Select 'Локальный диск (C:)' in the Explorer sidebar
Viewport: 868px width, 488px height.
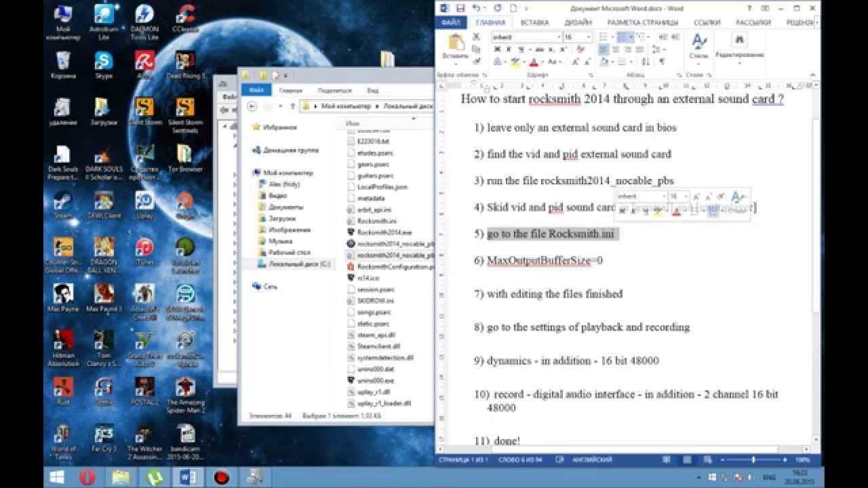pos(299,263)
